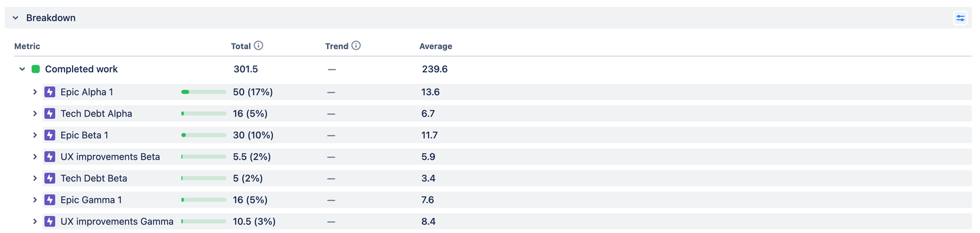
Task: Click the Average column header
Action: point(436,46)
